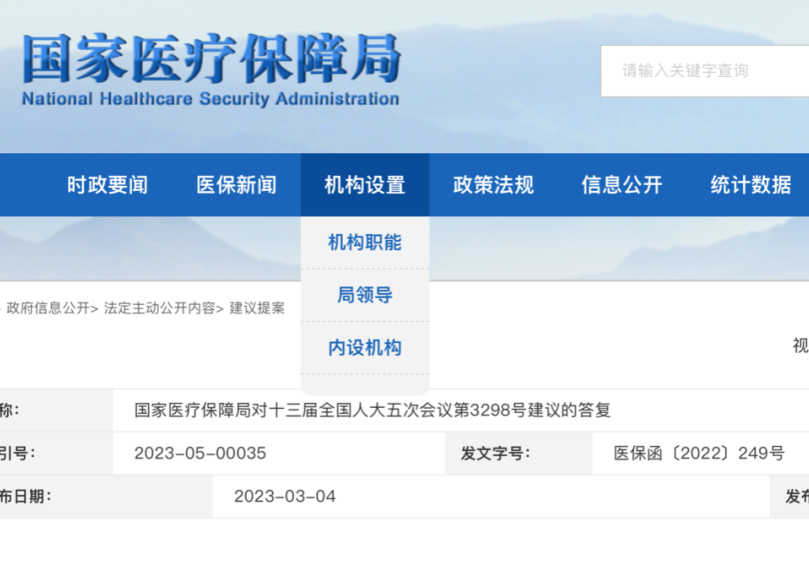
Task: Select 机构职能 from the dropdown
Action: (x=365, y=243)
